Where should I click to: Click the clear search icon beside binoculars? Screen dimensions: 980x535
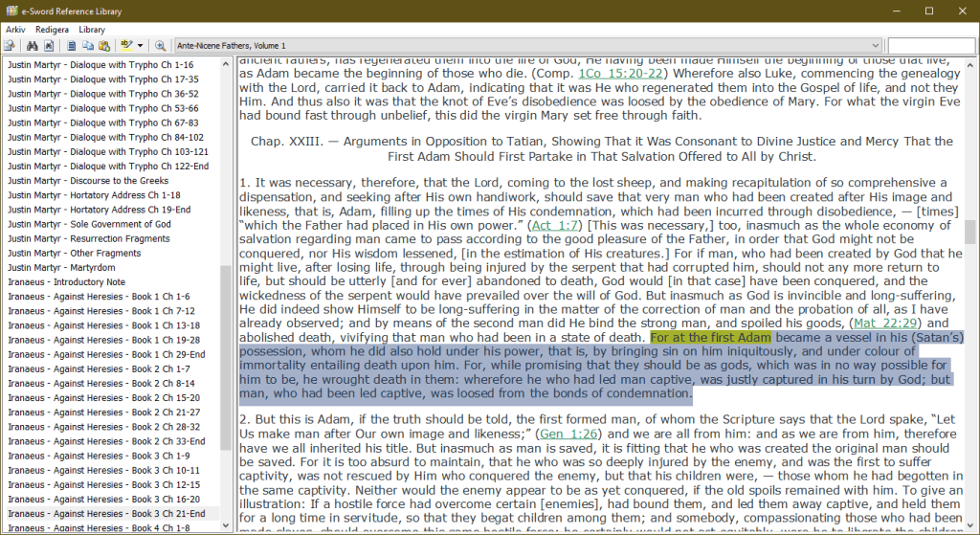pos(47,45)
